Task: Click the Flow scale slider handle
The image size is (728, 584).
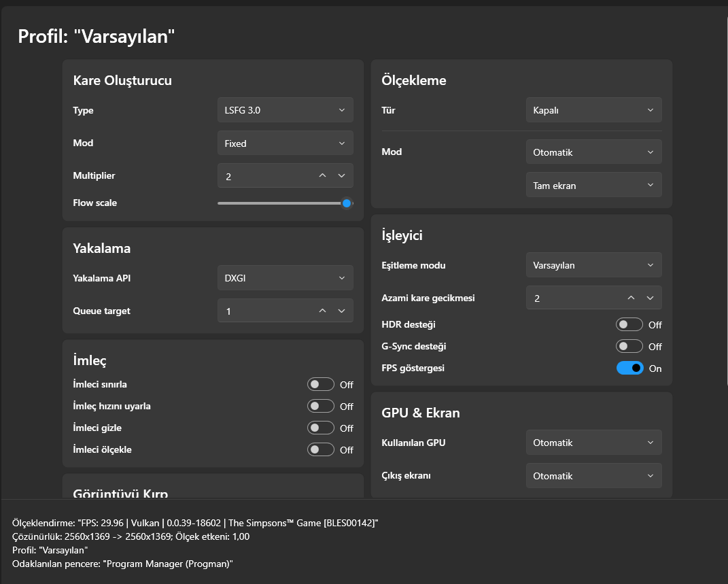Action: coord(347,203)
